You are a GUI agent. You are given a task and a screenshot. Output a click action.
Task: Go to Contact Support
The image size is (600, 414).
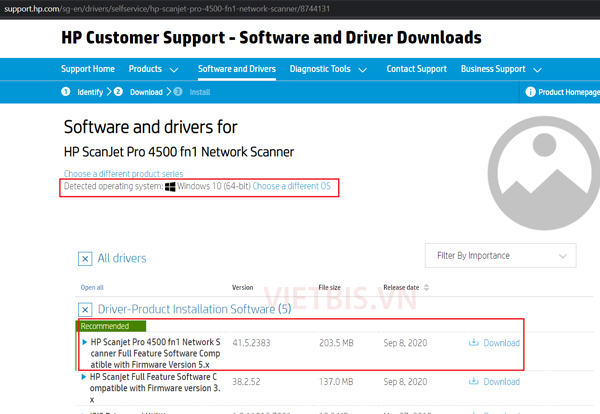(x=416, y=69)
